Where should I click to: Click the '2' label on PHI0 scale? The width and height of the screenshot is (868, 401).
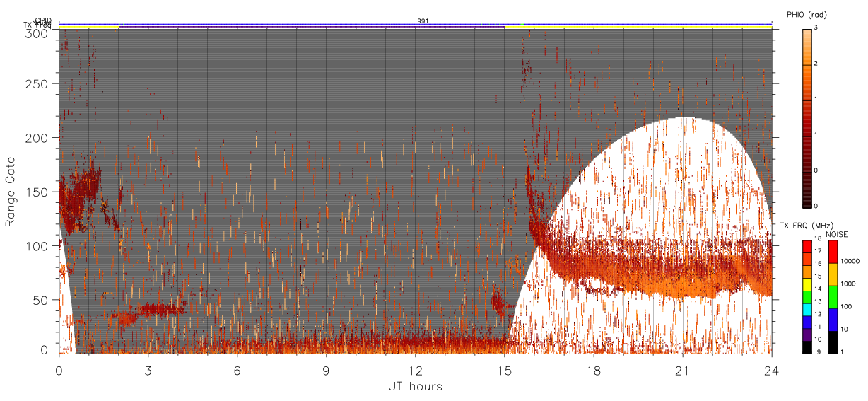click(815, 64)
